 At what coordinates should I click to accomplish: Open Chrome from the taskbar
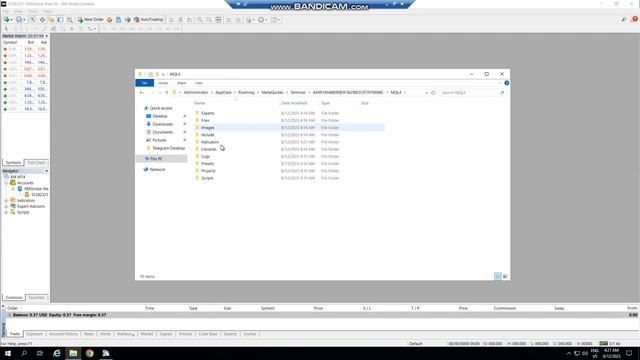click(90, 353)
